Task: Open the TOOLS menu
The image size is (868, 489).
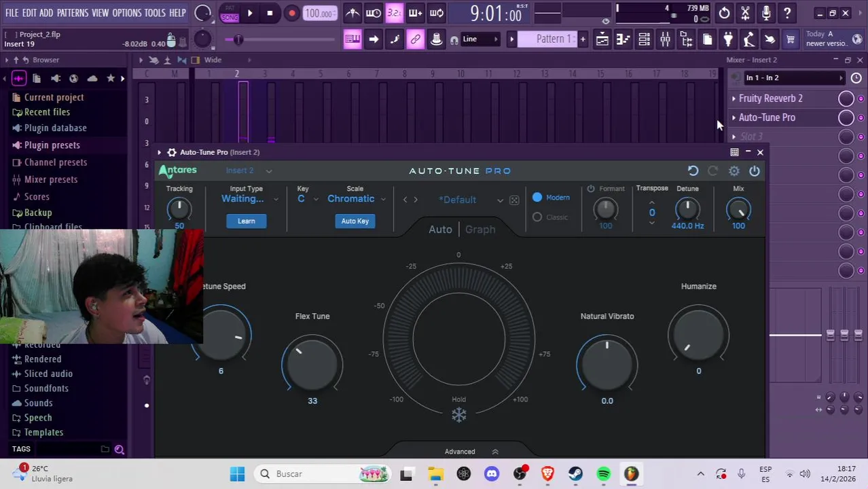Action: 155,13
